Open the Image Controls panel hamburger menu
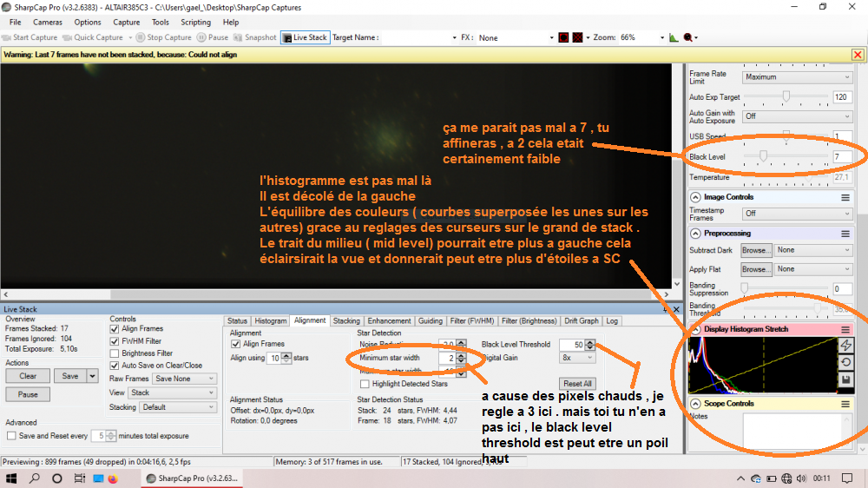The width and height of the screenshot is (868, 488). 845,197
